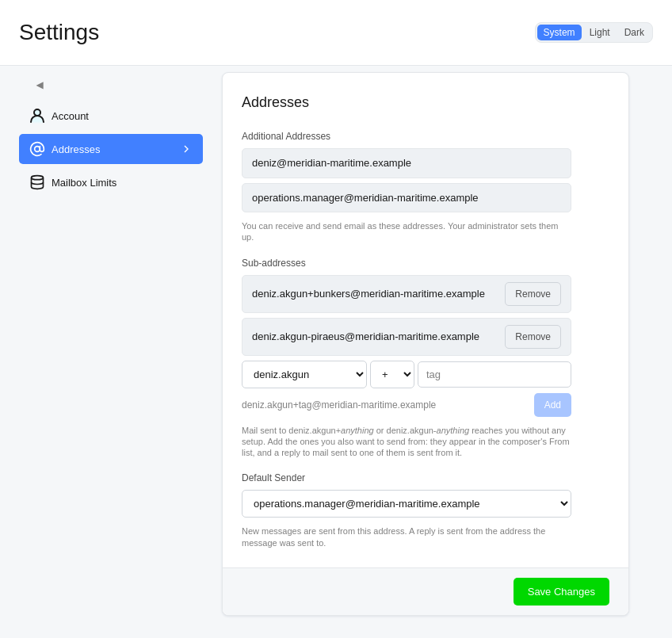Screen dimensions: 672x638
Task: Switch theme to Dark
Action: click(x=634, y=32)
